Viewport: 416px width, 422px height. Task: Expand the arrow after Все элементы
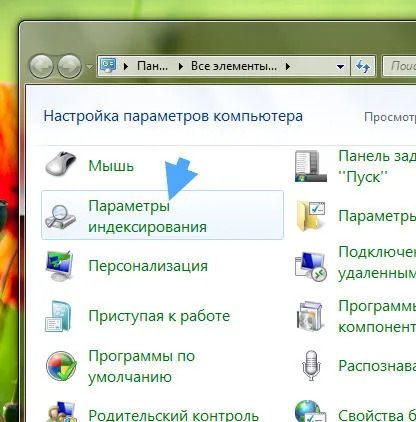[x=288, y=66]
